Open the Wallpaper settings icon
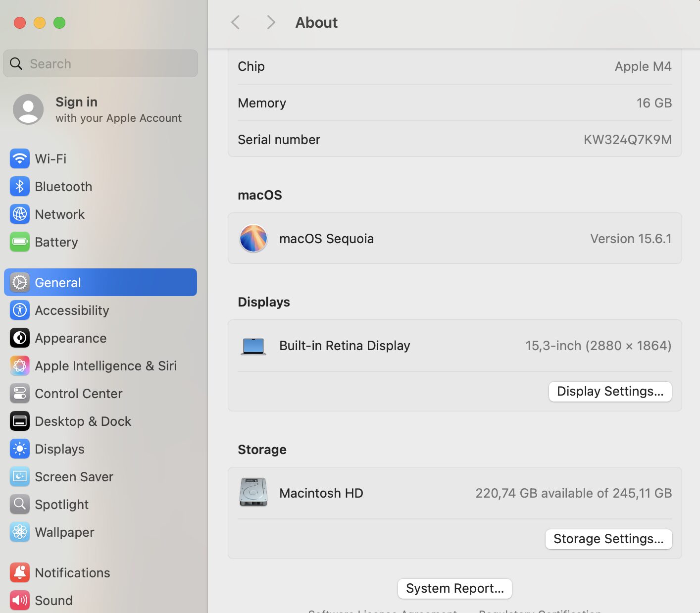The image size is (700, 613). coord(20,532)
